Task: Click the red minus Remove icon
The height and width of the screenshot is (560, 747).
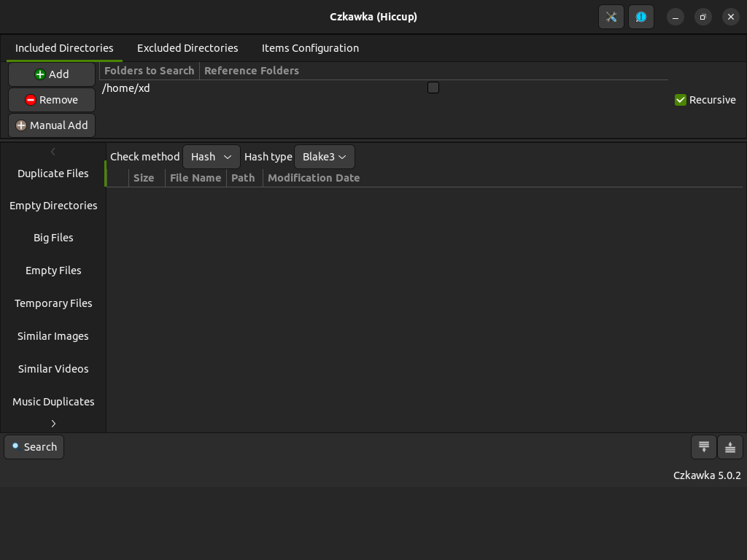Action: tap(31, 100)
